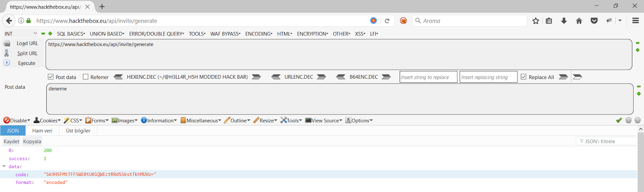Run replace with the arrow after Replace All
The width and height of the screenshot is (644, 192).
[x=563, y=77]
